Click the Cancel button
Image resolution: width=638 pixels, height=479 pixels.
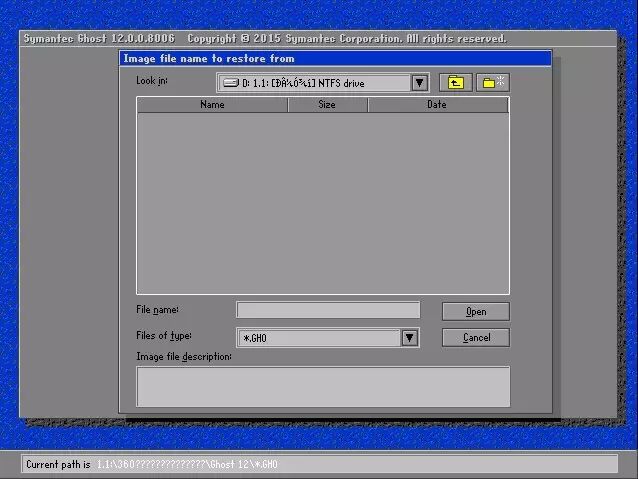click(476, 338)
